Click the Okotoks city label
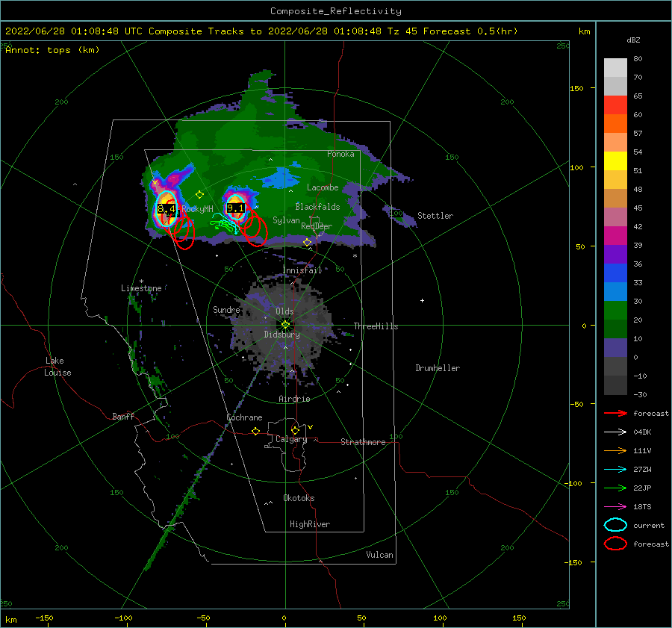 [299, 498]
